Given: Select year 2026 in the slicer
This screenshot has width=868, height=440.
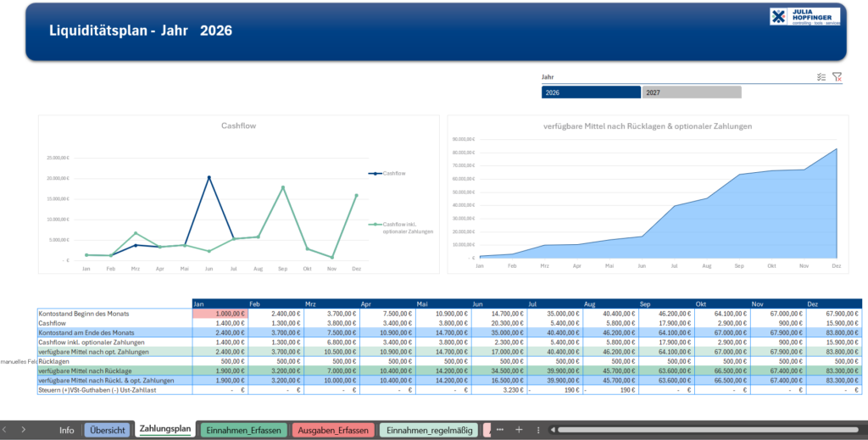Looking at the screenshot, I should [x=591, y=92].
